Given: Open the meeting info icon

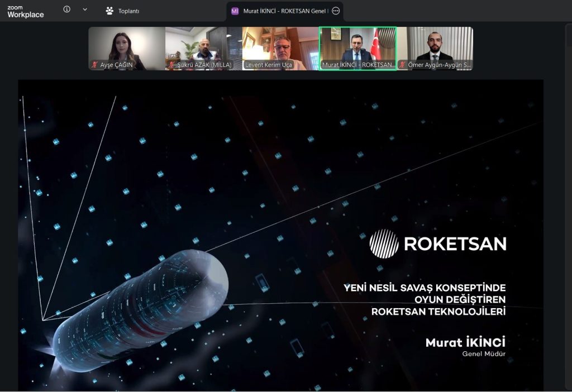Looking at the screenshot, I should (x=67, y=9).
